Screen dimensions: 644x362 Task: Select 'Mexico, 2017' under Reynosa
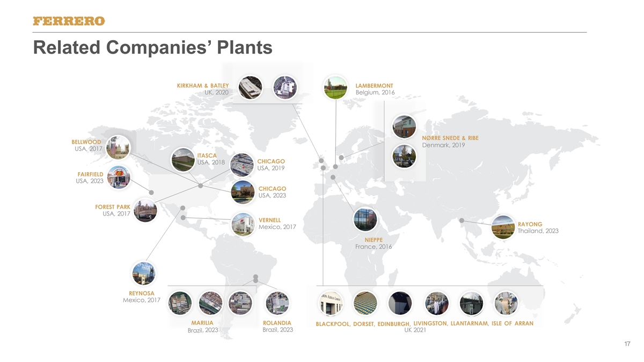tap(141, 300)
